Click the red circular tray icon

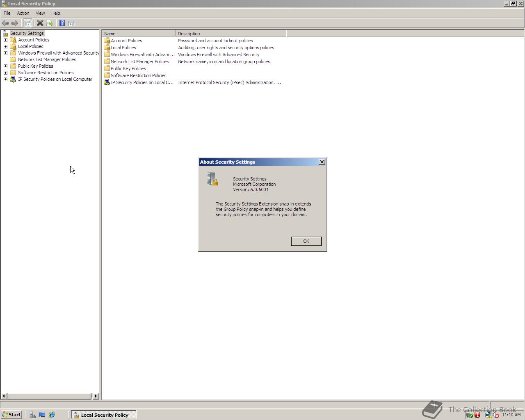coord(477,415)
